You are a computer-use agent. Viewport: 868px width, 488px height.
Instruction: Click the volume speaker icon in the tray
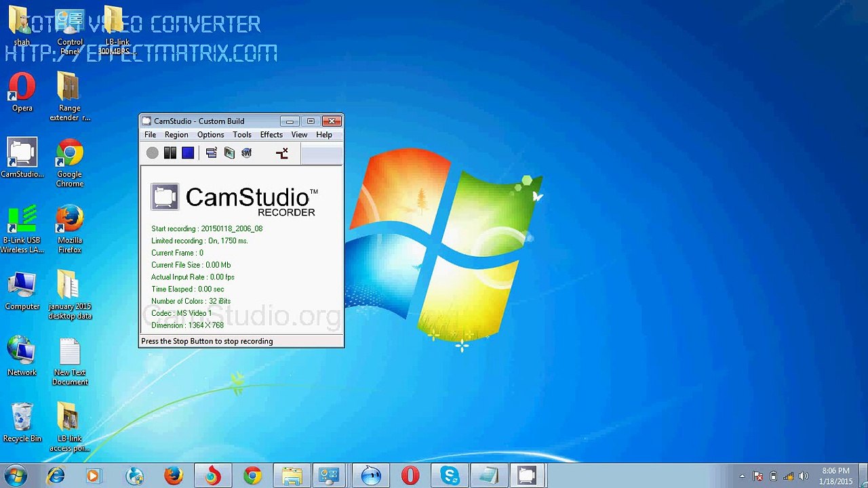pyautogui.click(x=804, y=476)
